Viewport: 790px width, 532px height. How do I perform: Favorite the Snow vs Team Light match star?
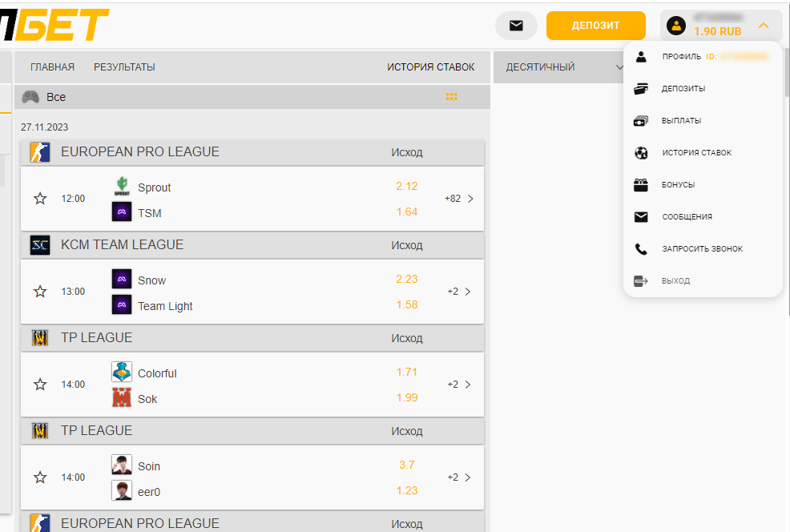coord(40,291)
